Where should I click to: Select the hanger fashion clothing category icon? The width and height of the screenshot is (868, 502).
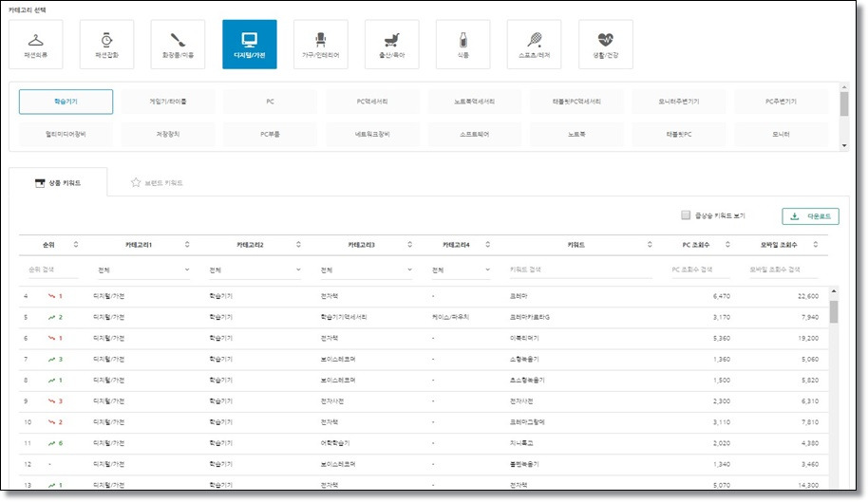point(35,41)
